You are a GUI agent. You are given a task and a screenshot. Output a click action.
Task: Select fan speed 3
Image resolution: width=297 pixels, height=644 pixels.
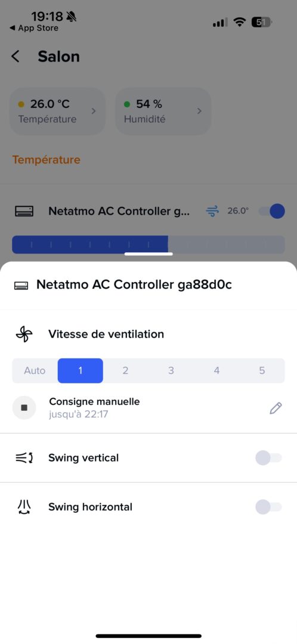point(171,370)
